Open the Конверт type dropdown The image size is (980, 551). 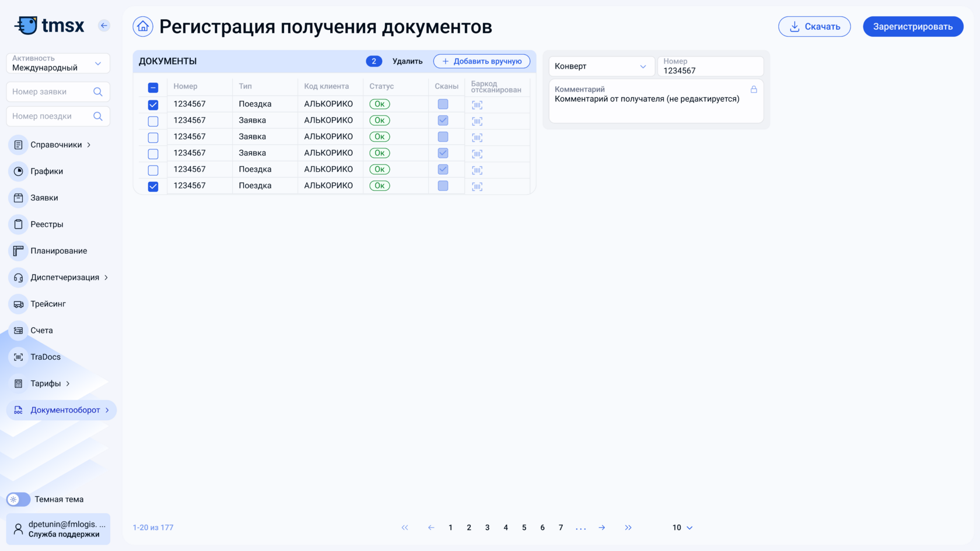point(601,66)
